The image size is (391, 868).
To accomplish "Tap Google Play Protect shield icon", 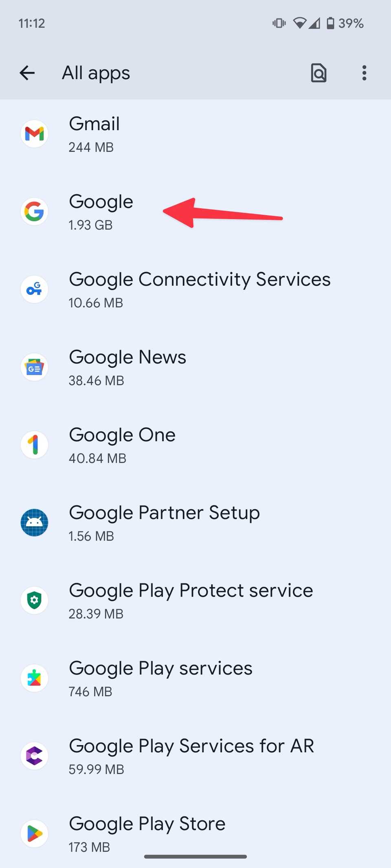I will coord(34,600).
